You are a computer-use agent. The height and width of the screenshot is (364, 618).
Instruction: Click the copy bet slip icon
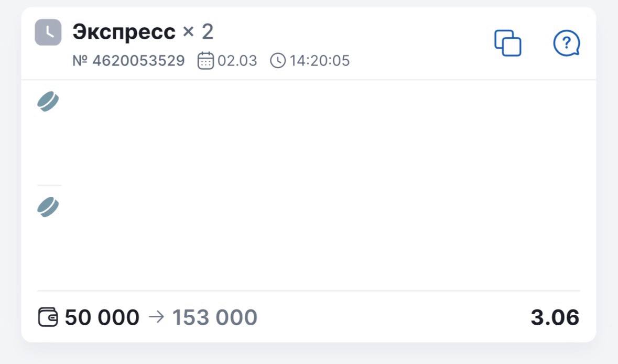(x=508, y=43)
